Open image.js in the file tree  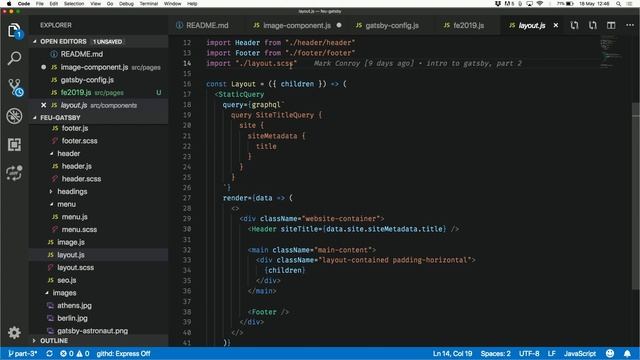pyautogui.click(x=98, y=242)
